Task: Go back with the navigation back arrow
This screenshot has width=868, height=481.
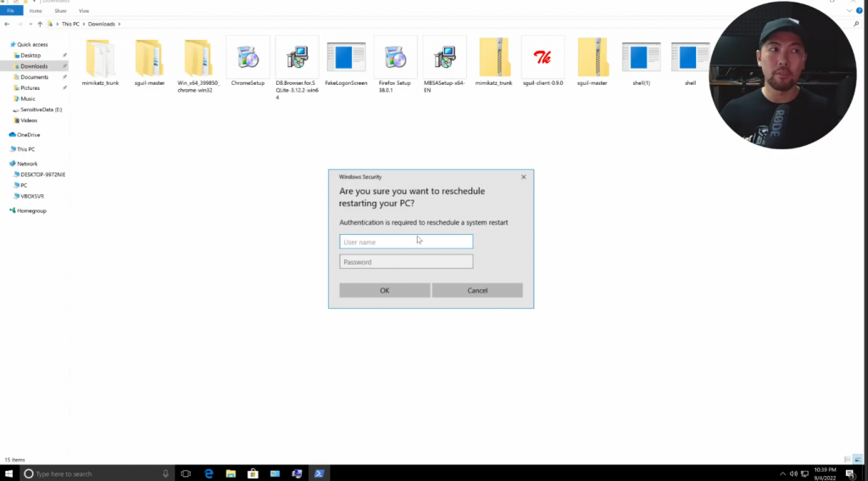Action: 7,24
